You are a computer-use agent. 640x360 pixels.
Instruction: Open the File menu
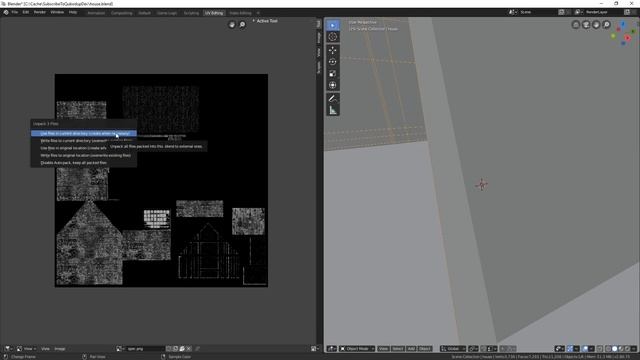[x=15, y=12]
